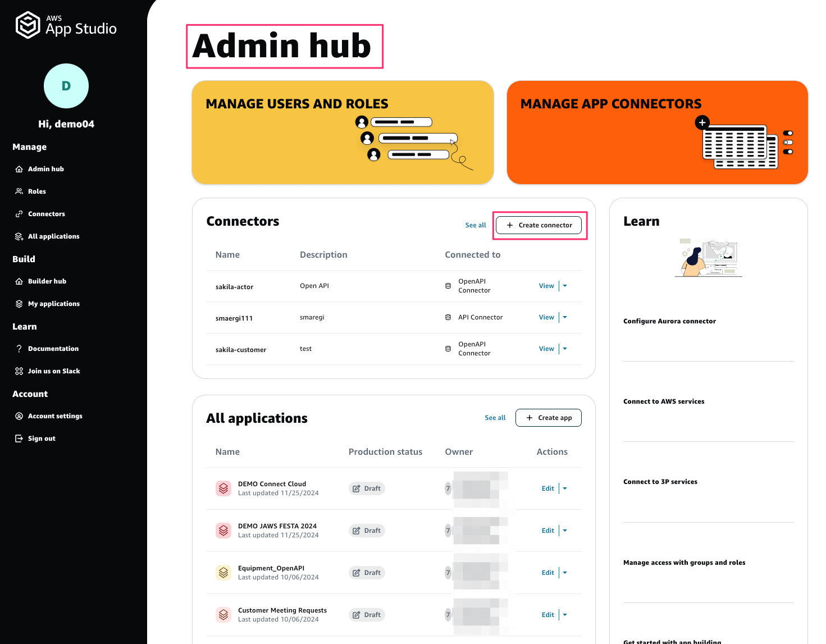The width and height of the screenshot is (826, 644).
Task: Click the Roles people icon
Action: click(x=19, y=191)
